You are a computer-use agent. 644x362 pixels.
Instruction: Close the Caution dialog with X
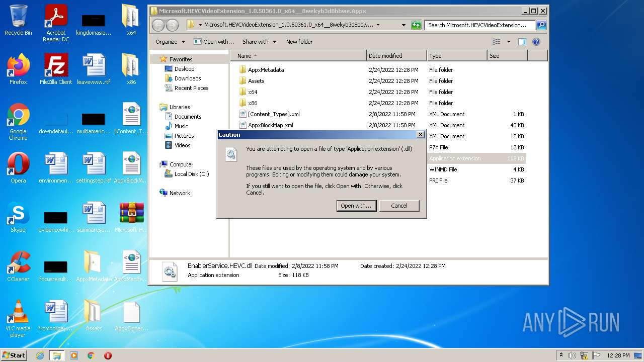pyautogui.click(x=421, y=135)
